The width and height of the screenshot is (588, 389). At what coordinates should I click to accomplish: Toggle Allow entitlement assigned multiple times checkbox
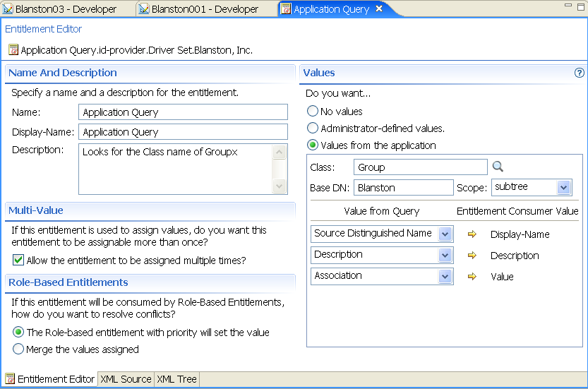coord(18,260)
